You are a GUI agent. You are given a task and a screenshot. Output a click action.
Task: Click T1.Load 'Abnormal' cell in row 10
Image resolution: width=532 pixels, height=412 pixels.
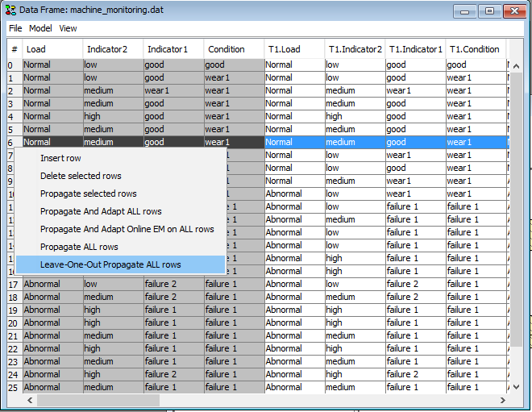tap(295, 194)
